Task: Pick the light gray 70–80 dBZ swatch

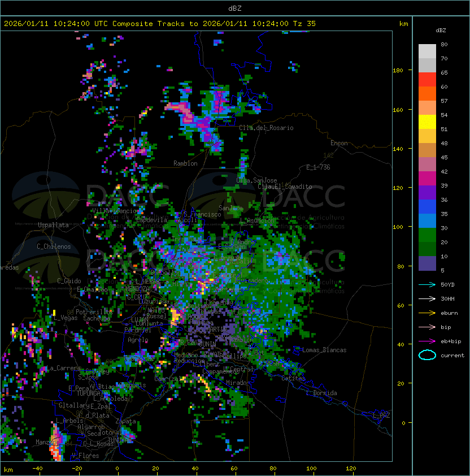Action: pos(427,51)
